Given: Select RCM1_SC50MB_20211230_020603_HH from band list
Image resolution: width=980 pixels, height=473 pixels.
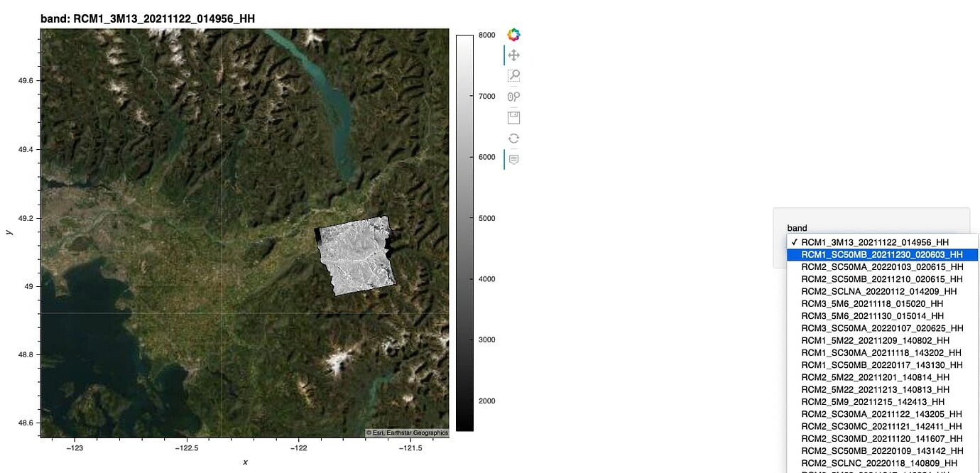Looking at the screenshot, I should pyautogui.click(x=882, y=254).
